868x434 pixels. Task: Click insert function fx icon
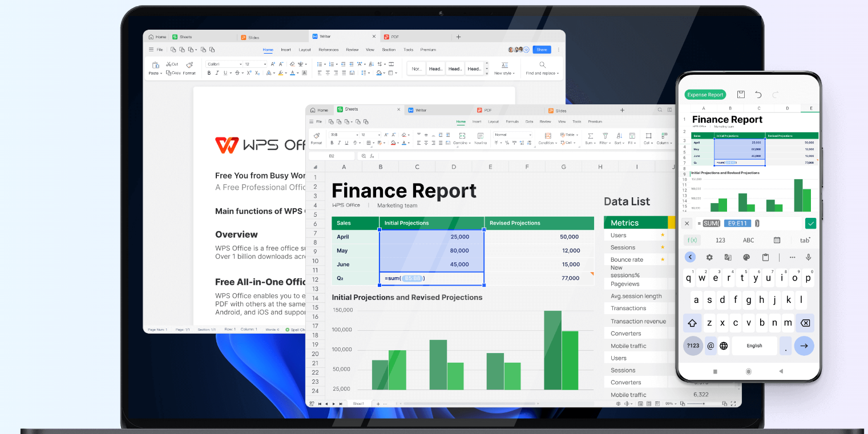pos(372,156)
